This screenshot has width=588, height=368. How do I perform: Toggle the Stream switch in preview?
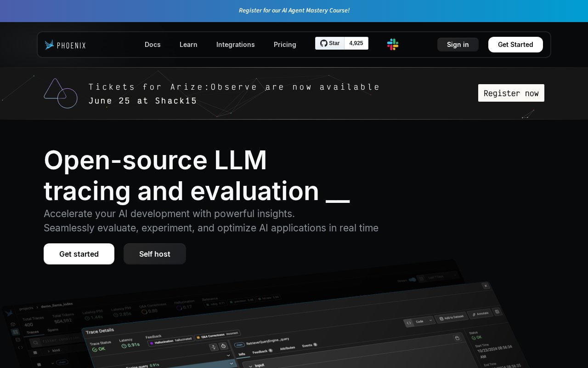[x=412, y=279]
